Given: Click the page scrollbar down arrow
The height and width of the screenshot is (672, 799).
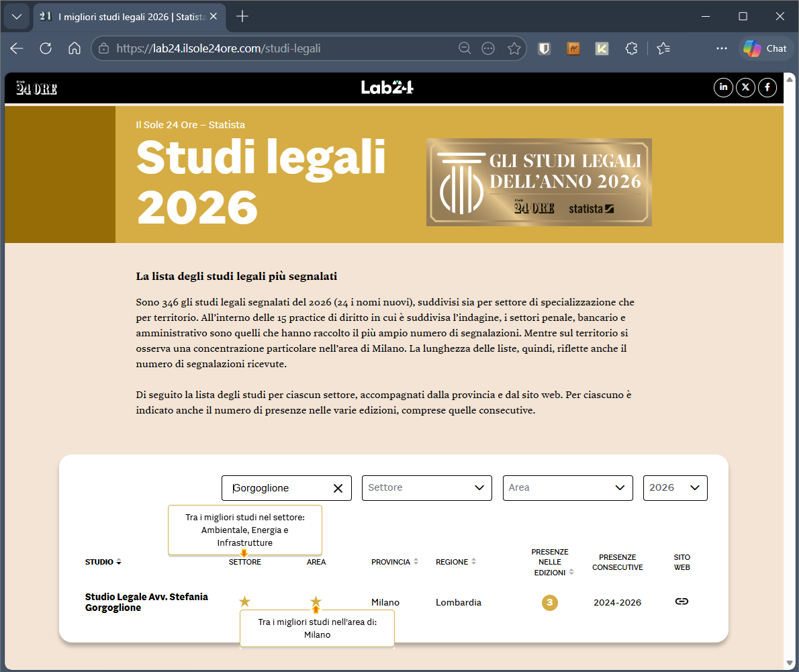Looking at the screenshot, I should 790,663.
